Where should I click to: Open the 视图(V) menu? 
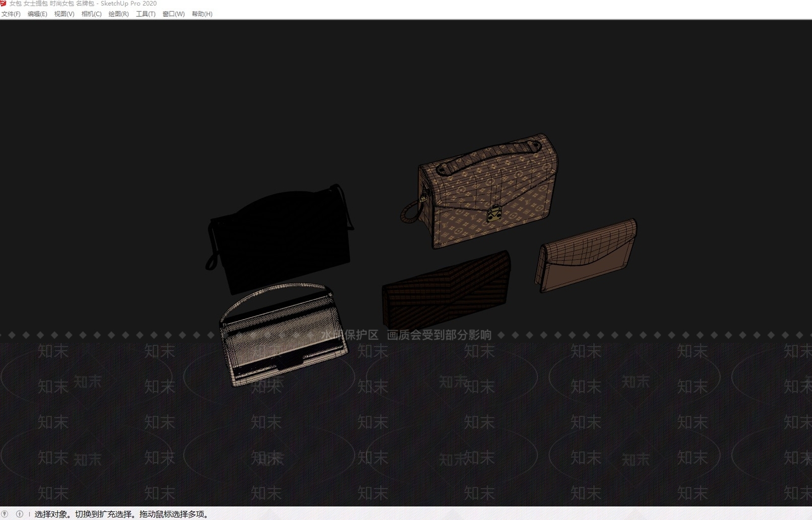point(64,14)
